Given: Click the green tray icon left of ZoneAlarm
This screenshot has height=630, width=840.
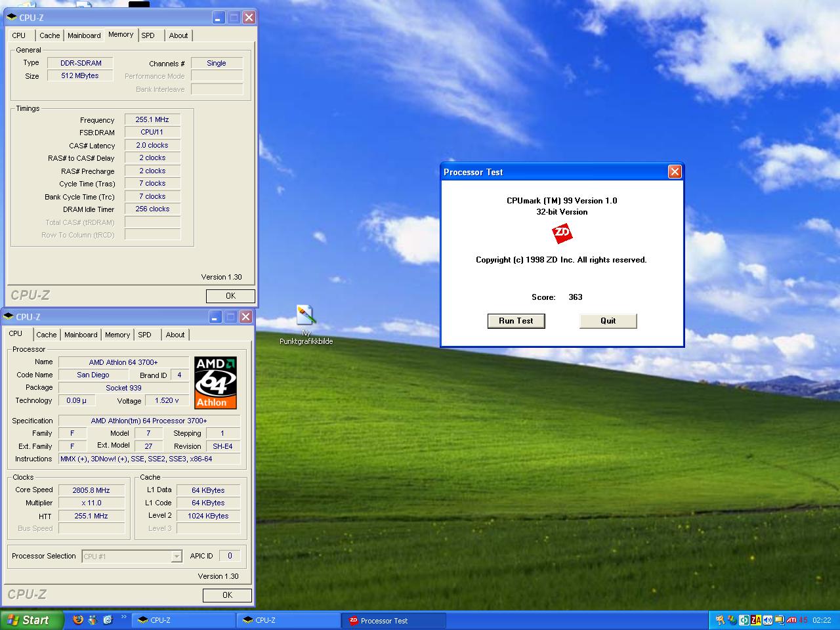Looking at the screenshot, I should click(x=744, y=620).
